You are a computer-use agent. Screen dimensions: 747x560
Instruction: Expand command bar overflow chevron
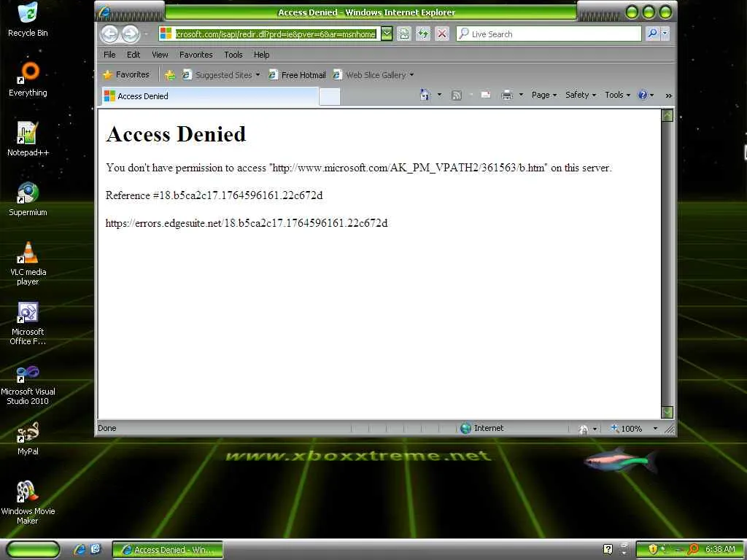pos(668,96)
